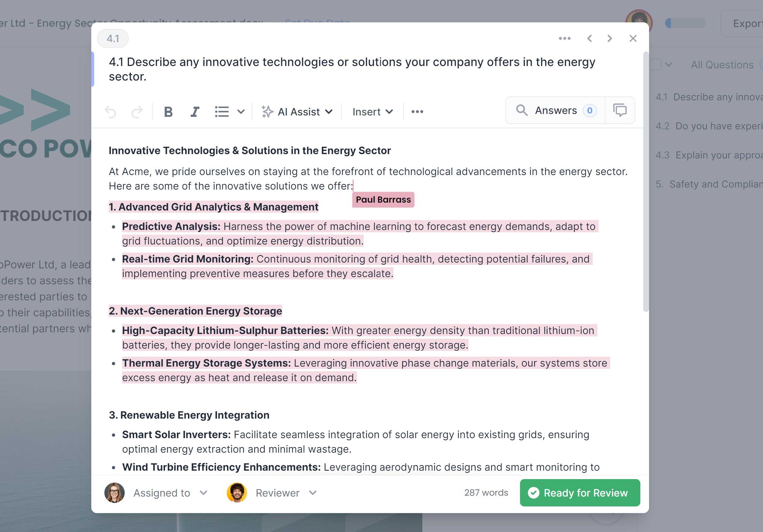Click the Ready for Review button
Viewport: 763px width, 532px height.
(580, 493)
